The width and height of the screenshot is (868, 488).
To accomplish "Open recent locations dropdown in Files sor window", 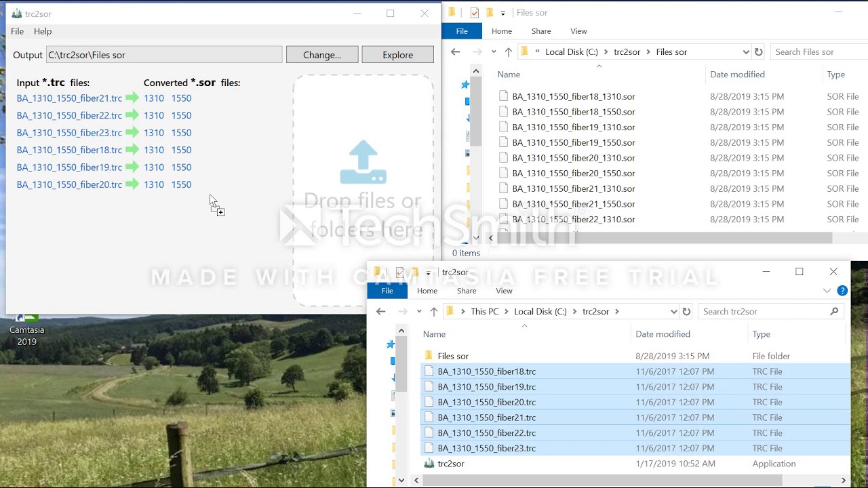I will pos(494,52).
